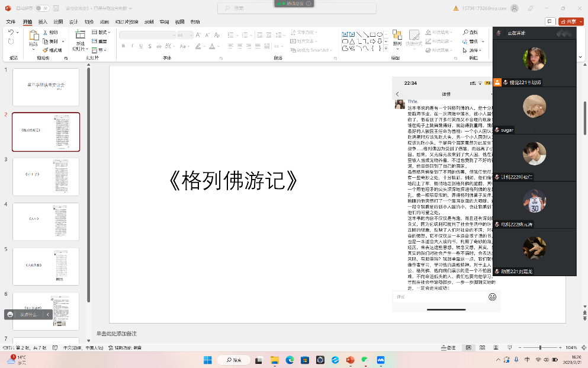The width and height of the screenshot is (588, 368).
Task: Click the Undo arrow icon
Action: [x=11, y=33]
